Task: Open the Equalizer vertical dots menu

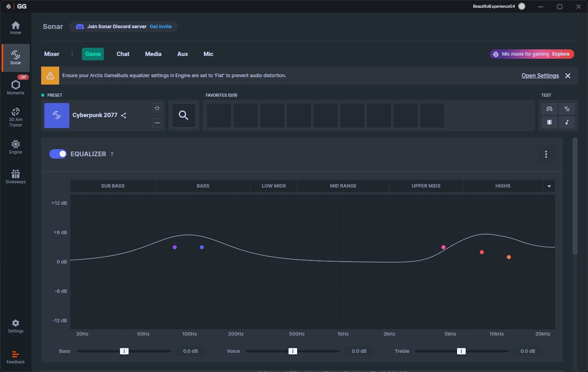Action: 546,154
